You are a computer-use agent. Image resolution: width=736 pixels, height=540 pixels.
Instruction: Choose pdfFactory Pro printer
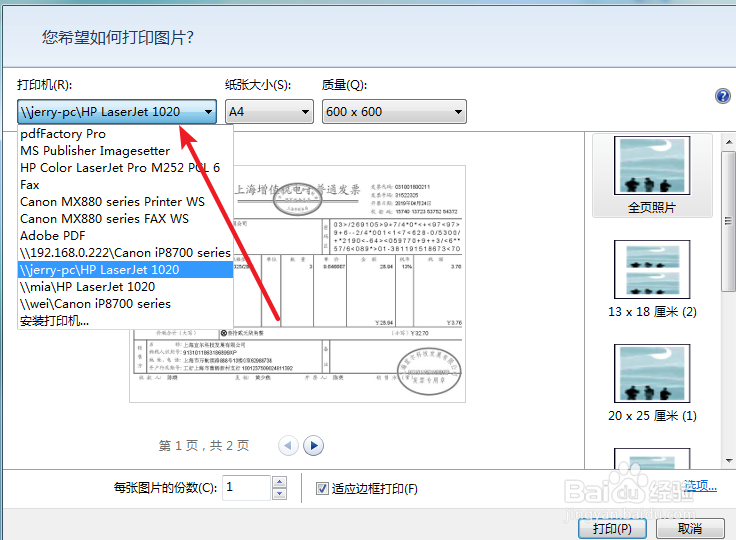coord(125,134)
